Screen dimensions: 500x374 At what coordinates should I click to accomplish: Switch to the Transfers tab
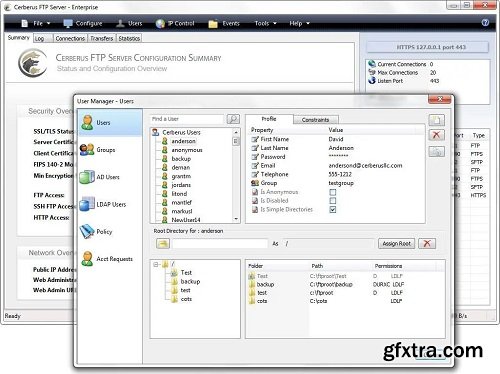coord(102,38)
